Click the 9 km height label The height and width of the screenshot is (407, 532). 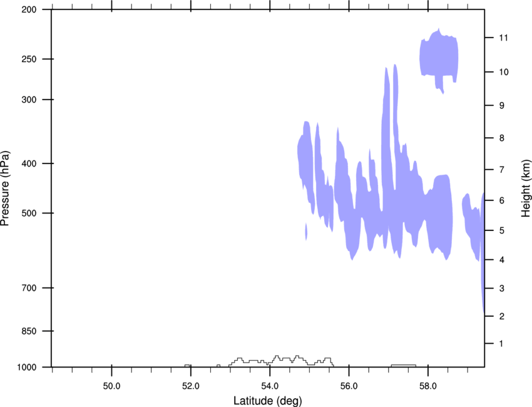click(x=502, y=106)
